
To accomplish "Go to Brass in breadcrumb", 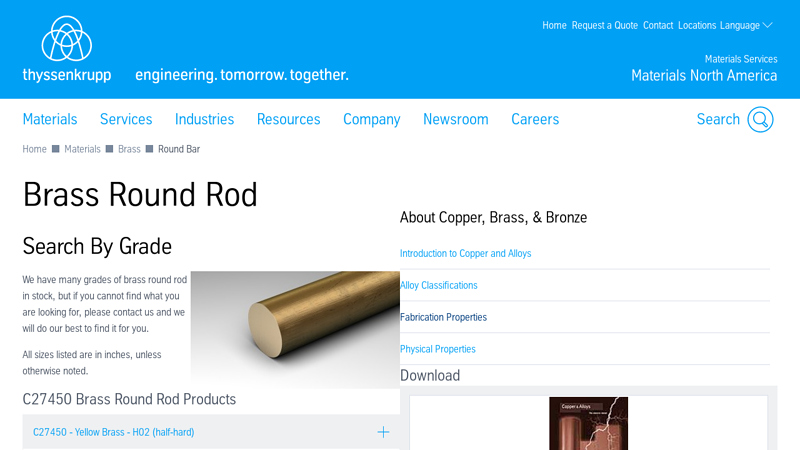I will [129, 149].
